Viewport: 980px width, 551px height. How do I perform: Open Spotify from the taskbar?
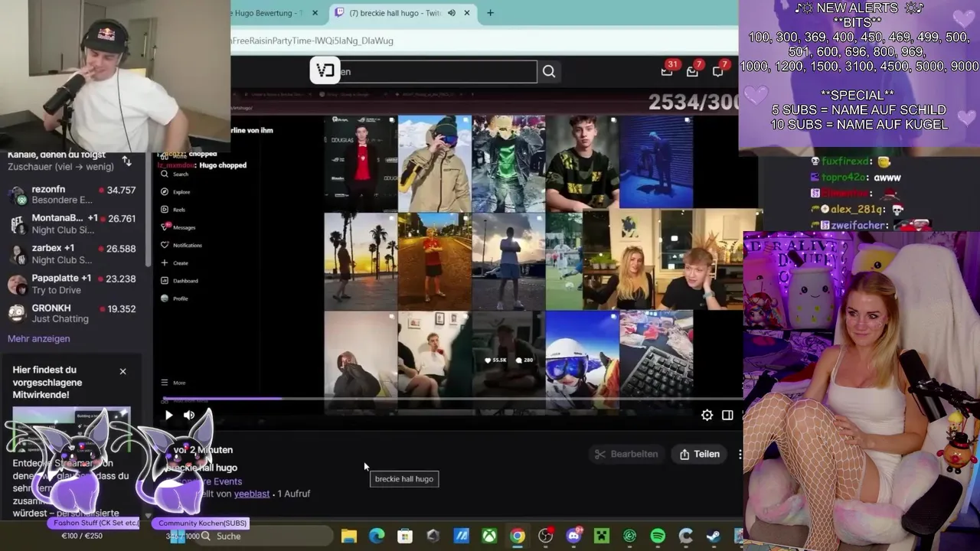(658, 536)
